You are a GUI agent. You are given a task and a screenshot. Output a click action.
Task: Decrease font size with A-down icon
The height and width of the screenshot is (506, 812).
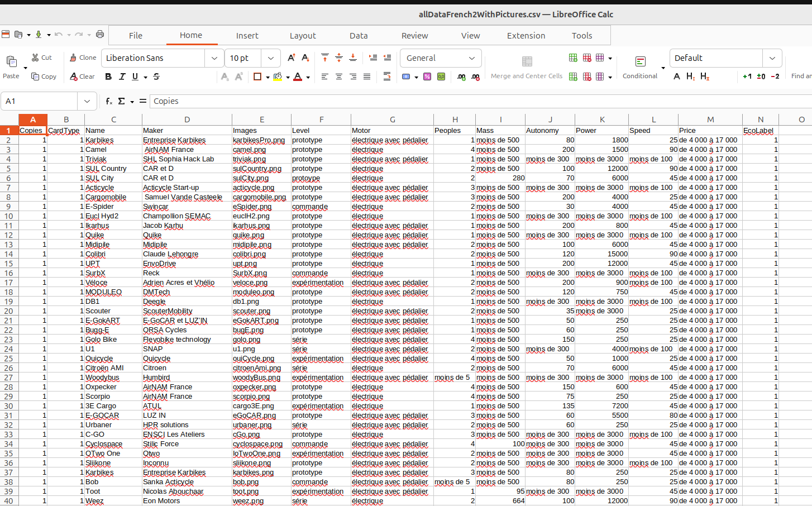click(305, 58)
